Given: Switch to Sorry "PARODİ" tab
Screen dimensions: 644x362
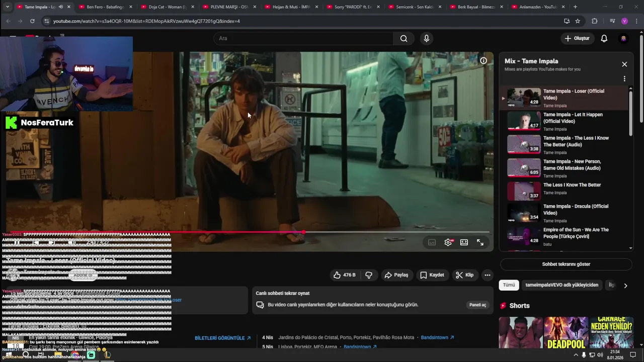Looking at the screenshot, I should [x=352, y=7].
